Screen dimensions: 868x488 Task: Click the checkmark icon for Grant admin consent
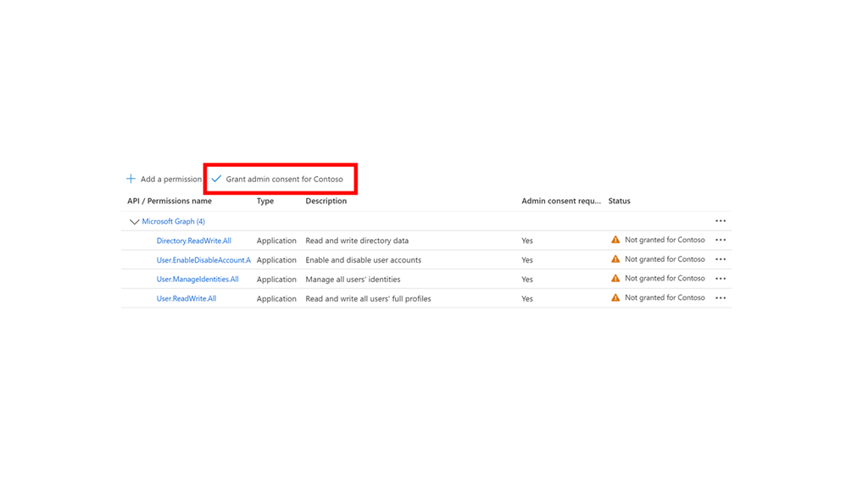(x=216, y=179)
